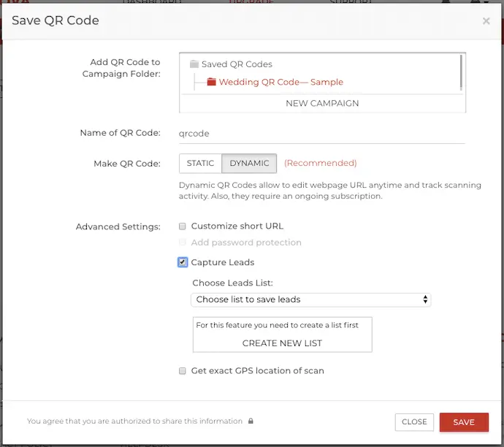This screenshot has width=504, height=447.
Task: Select the Saved QR Codes folder icon
Action: [x=194, y=64]
